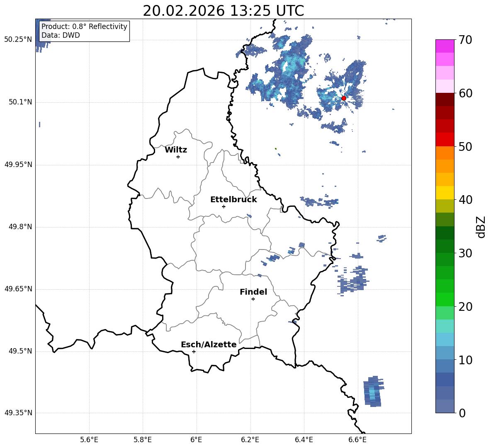The image size is (491, 448).
Task: Click the 50 colorbar tick label
Action: pos(465,147)
